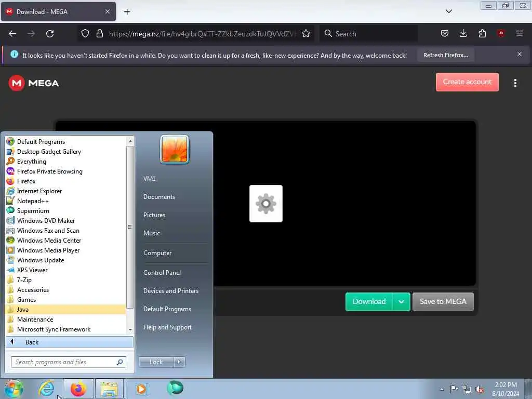Open Documents from the start menu
Image resolution: width=532 pixels, height=399 pixels.
point(159,197)
